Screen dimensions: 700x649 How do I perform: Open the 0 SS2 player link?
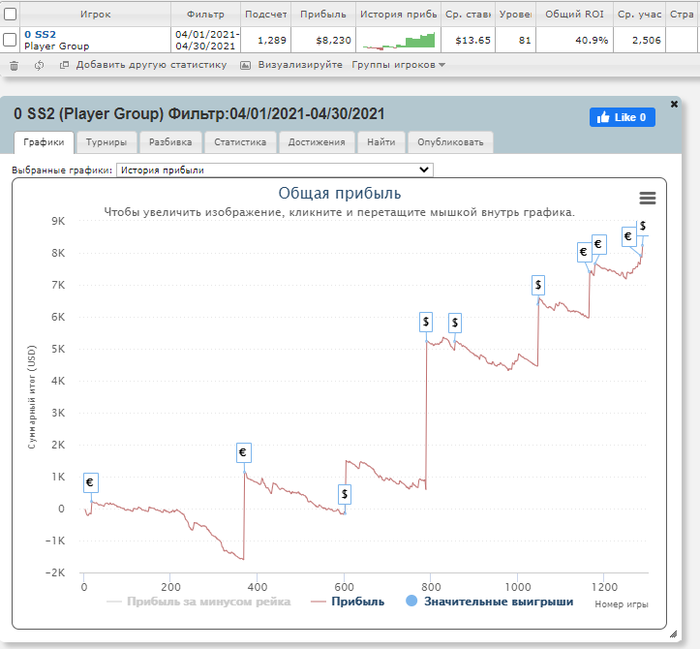pos(40,34)
